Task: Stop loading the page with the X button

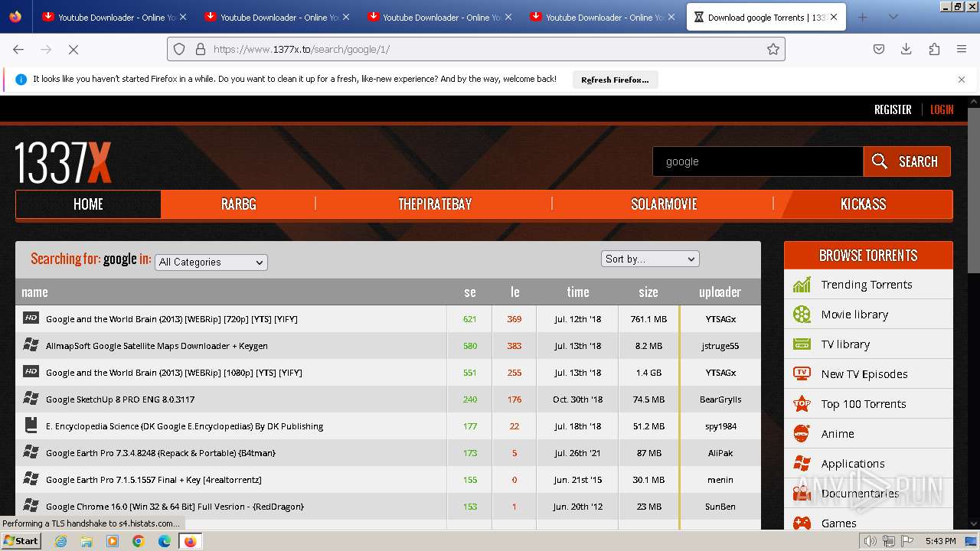Action: pos(73,49)
